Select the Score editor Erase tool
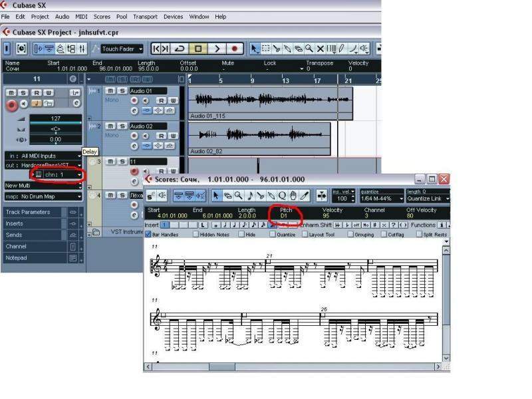 coord(227,196)
